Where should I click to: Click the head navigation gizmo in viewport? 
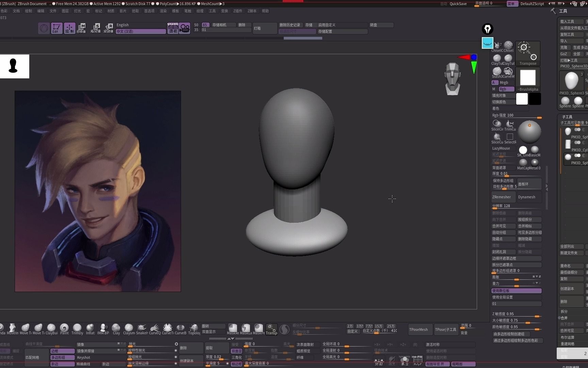(x=453, y=79)
